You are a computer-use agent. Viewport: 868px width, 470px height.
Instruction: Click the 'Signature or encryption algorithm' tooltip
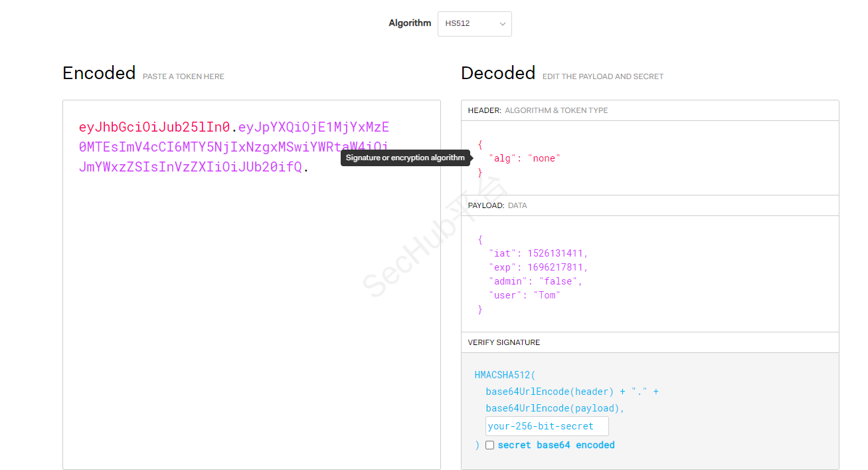coord(405,158)
